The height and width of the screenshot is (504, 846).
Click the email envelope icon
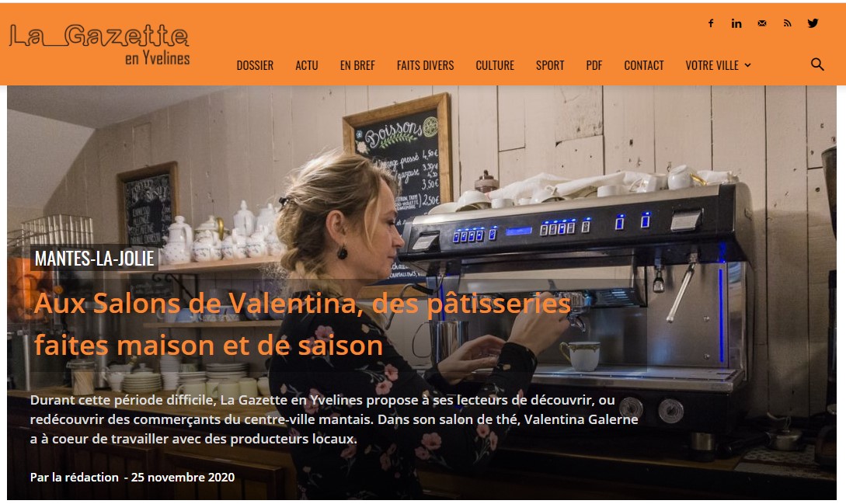[762, 23]
